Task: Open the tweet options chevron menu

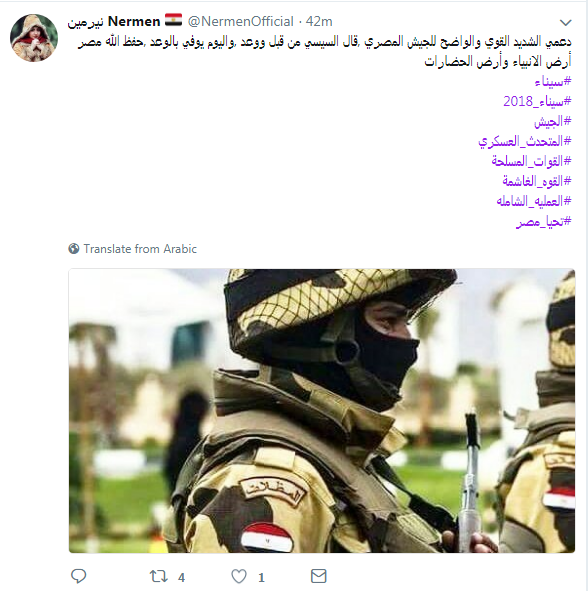Action: pos(566,23)
